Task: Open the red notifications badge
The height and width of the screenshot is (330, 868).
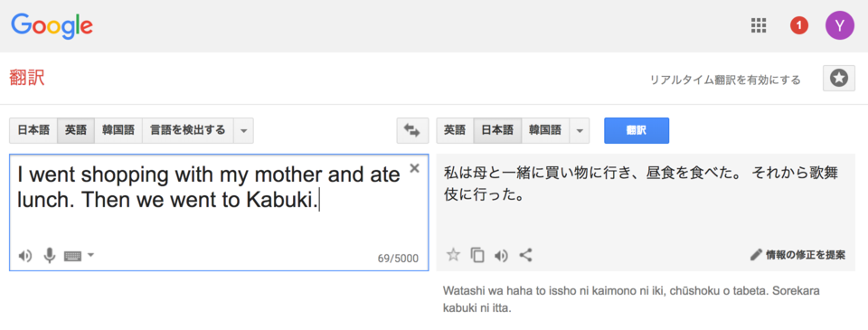Action: [x=798, y=25]
